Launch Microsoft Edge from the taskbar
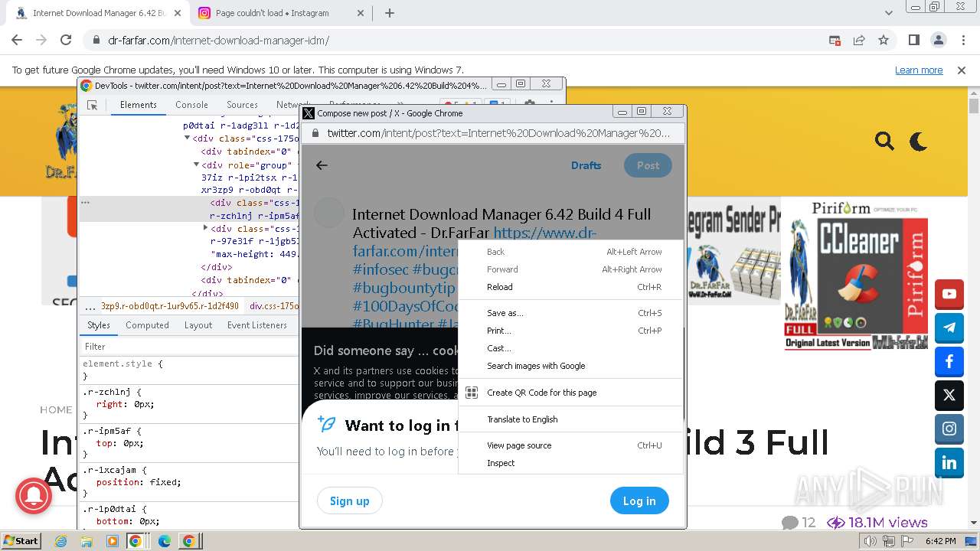The width and height of the screenshot is (980, 551). 164,541
